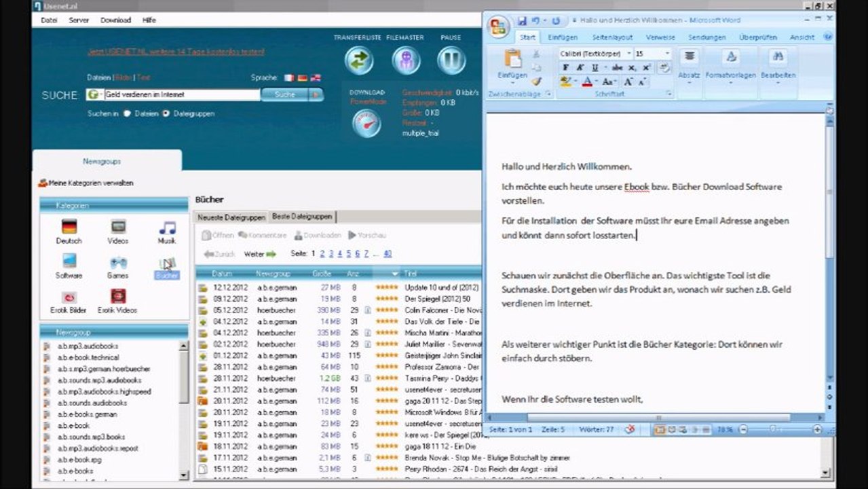The width and height of the screenshot is (868, 489).
Task: Click the Pause round button
Action: click(x=451, y=60)
